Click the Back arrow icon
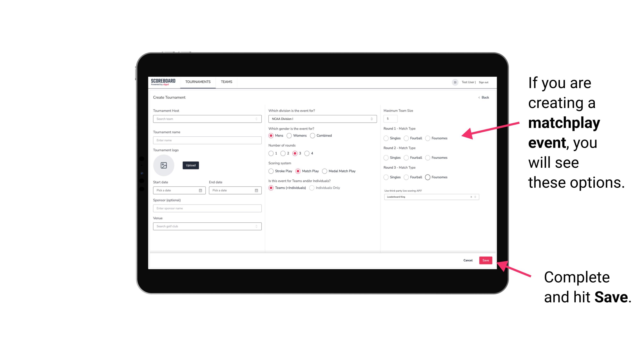This screenshot has width=644, height=346. [x=478, y=97]
